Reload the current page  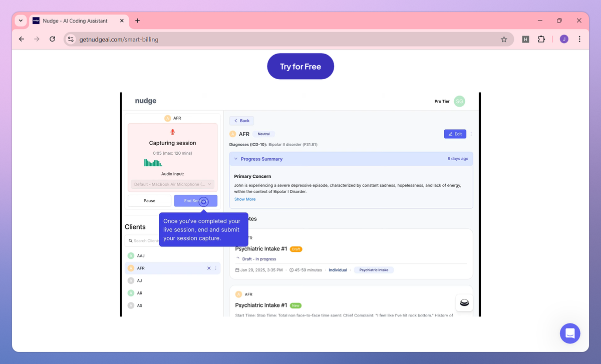(52, 39)
